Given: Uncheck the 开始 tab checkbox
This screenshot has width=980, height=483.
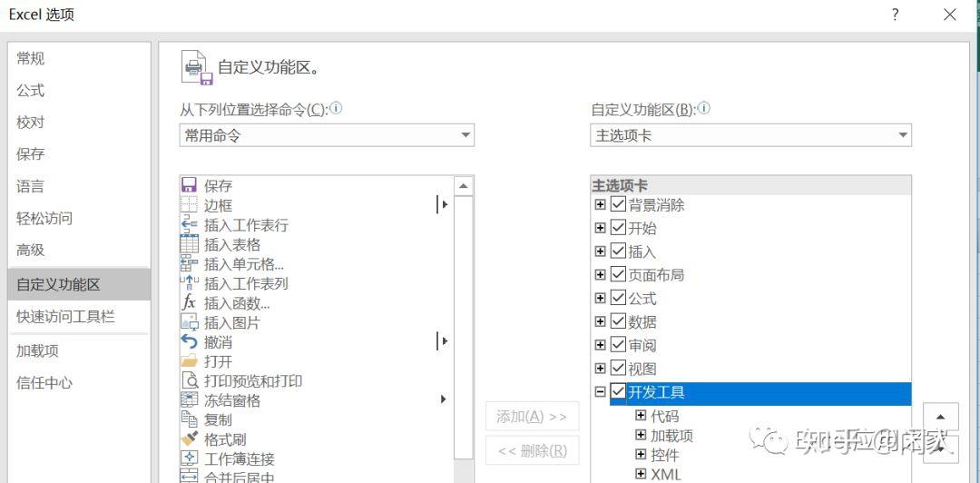Looking at the screenshot, I should [x=618, y=227].
